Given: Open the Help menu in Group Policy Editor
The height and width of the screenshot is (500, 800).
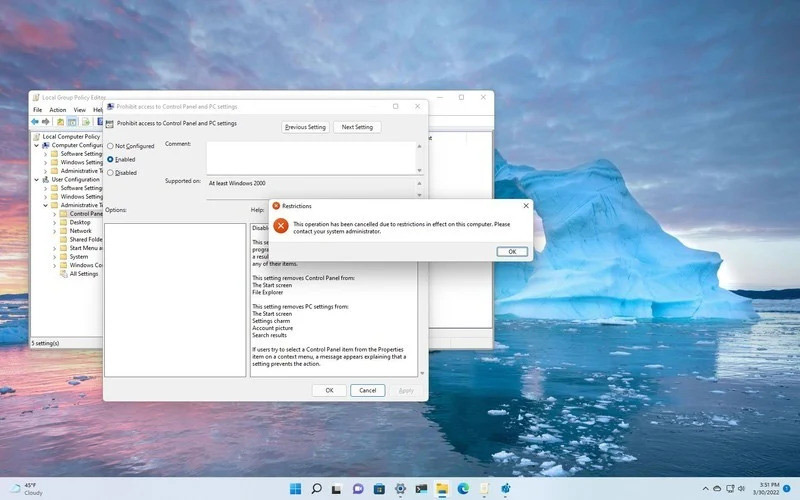Looking at the screenshot, I should pos(97,110).
